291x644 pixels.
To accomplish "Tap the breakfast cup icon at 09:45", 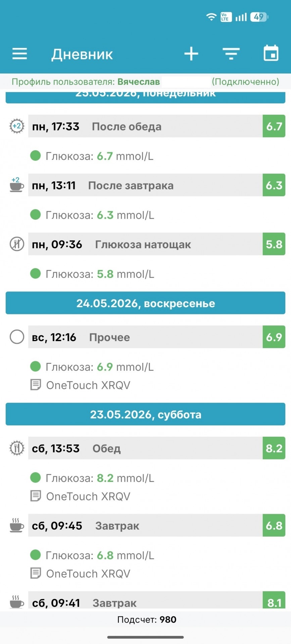I will (x=16, y=525).
